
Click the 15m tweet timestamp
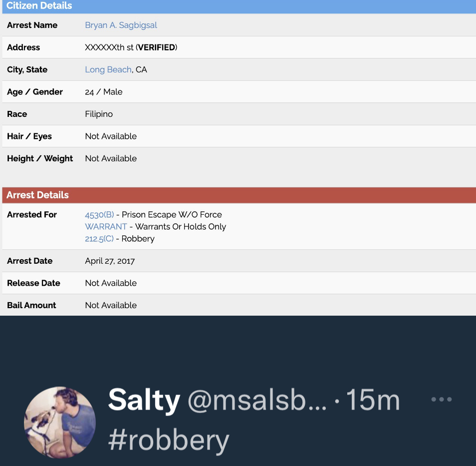[x=373, y=400]
